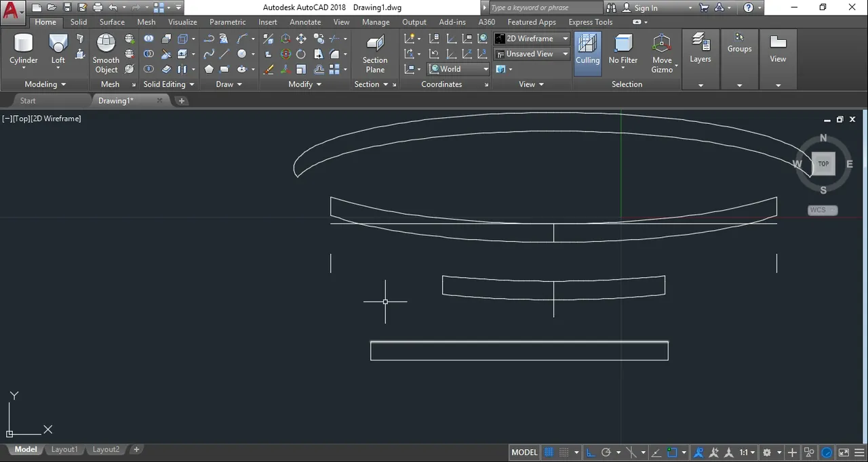Open the No Filter selection dropdown
Image resolution: width=868 pixels, height=462 pixels.
[x=623, y=51]
